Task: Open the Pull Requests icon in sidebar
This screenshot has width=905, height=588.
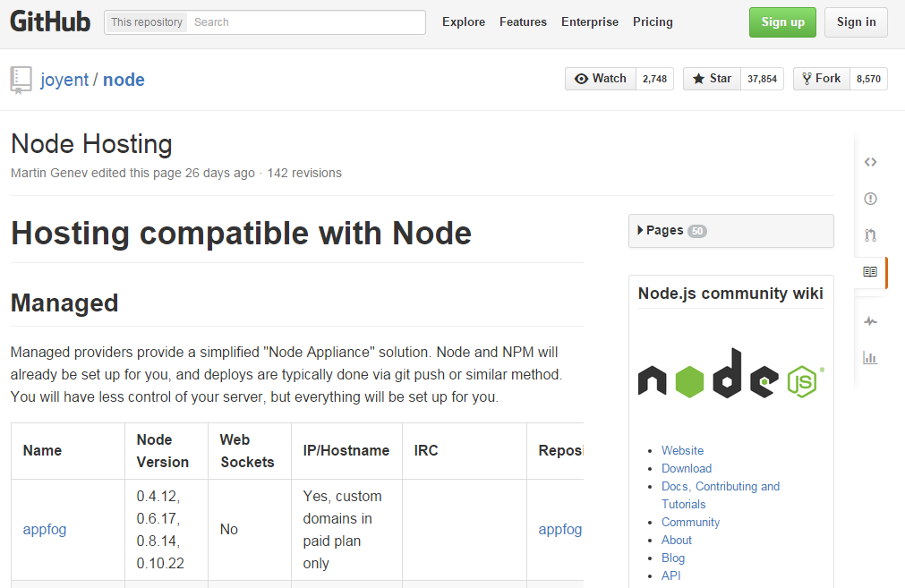Action: [870, 234]
